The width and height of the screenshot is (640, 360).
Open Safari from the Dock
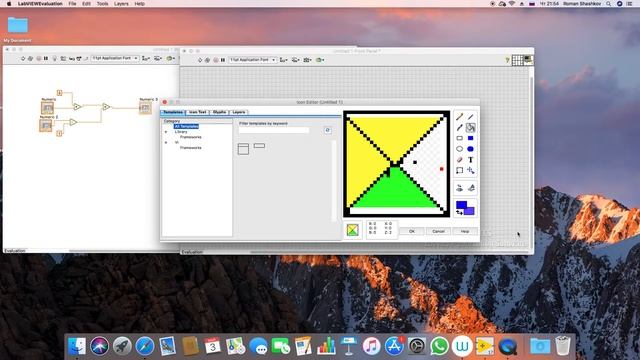click(145, 346)
